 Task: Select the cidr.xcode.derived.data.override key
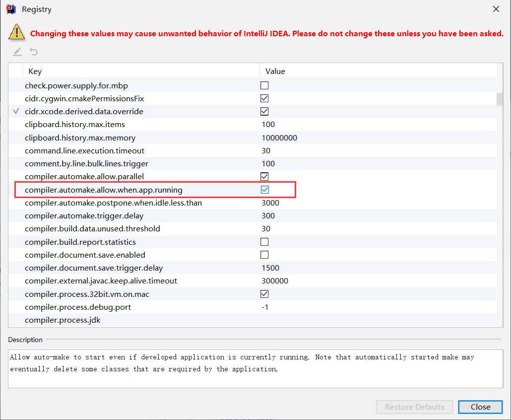(x=84, y=112)
